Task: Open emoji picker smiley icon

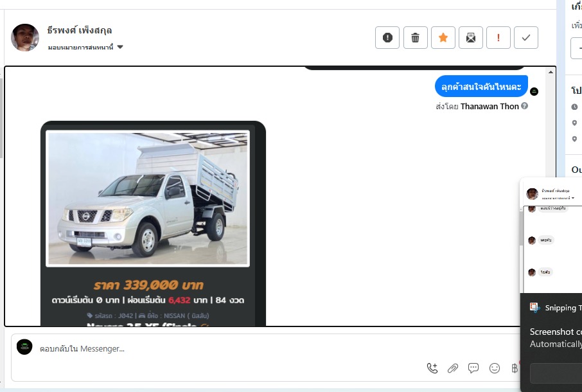Action: pos(495,368)
